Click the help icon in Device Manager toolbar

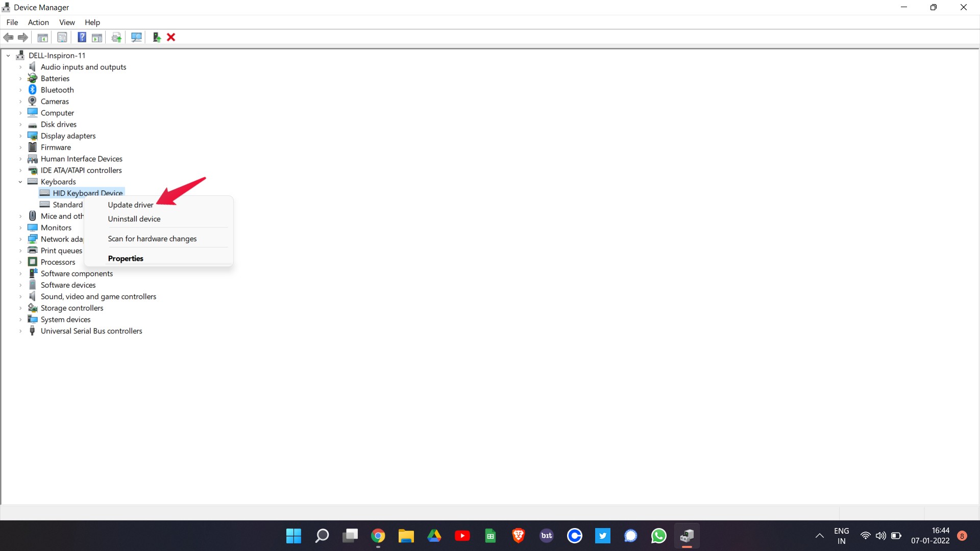pos(80,37)
